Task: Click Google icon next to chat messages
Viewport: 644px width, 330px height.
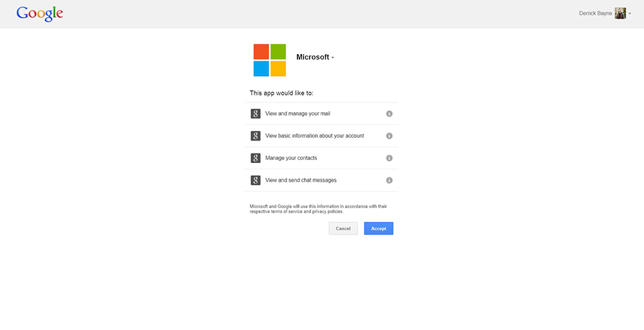Action: point(256,180)
